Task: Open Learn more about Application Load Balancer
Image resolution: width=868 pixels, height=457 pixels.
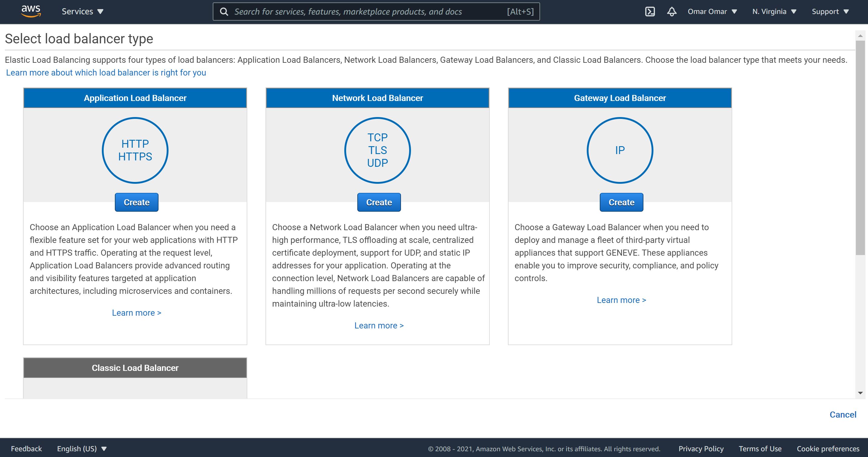Action: pyautogui.click(x=136, y=312)
